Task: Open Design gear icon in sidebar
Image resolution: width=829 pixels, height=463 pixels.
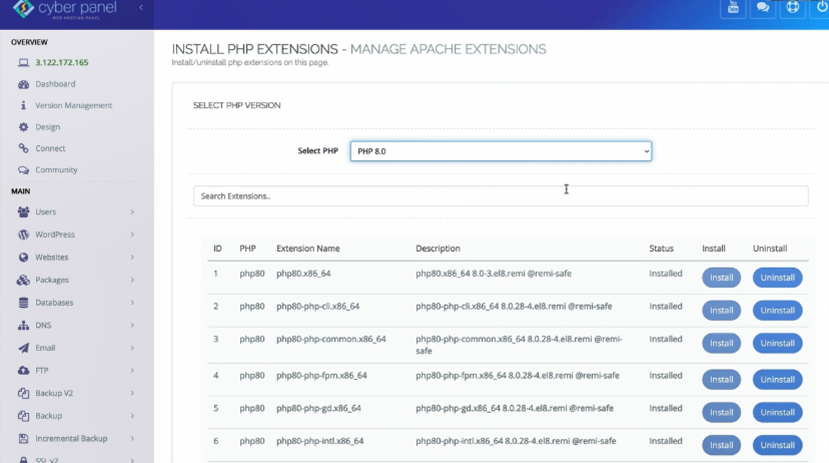Action: (23, 127)
